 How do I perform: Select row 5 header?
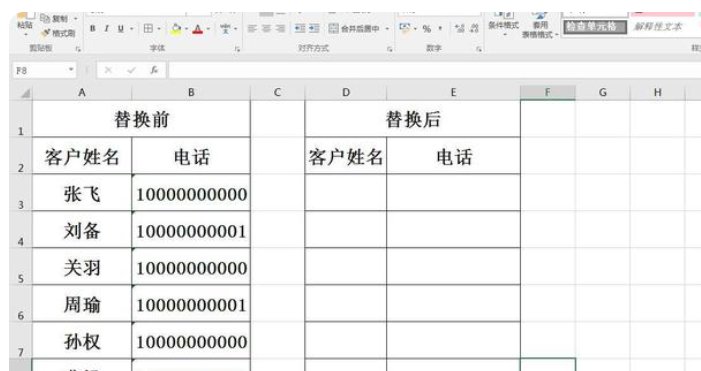21,266
